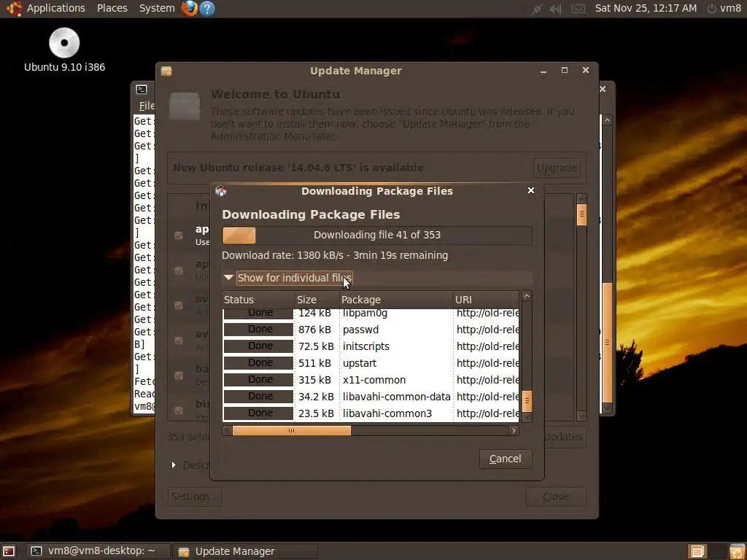Sort the file list by URI column
The height and width of the screenshot is (560, 747).
point(486,300)
